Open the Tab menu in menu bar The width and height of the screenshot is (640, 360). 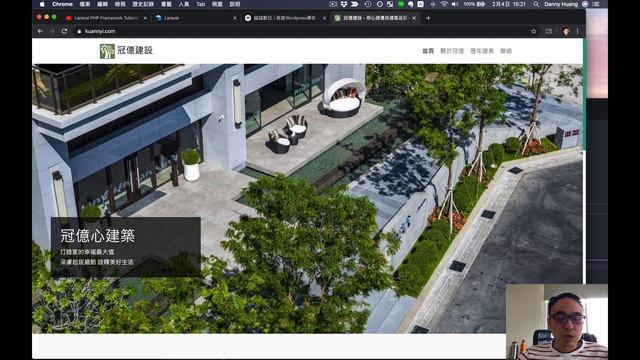point(200,4)
